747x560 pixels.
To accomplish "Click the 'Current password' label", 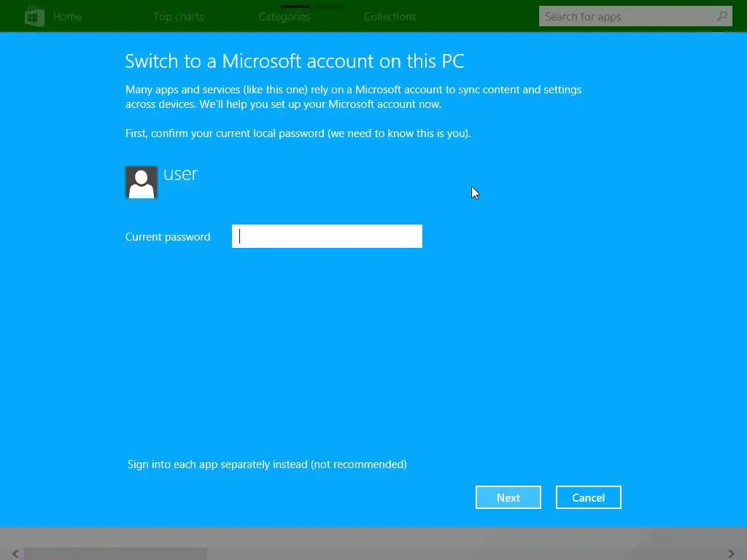I will [168, 237].
